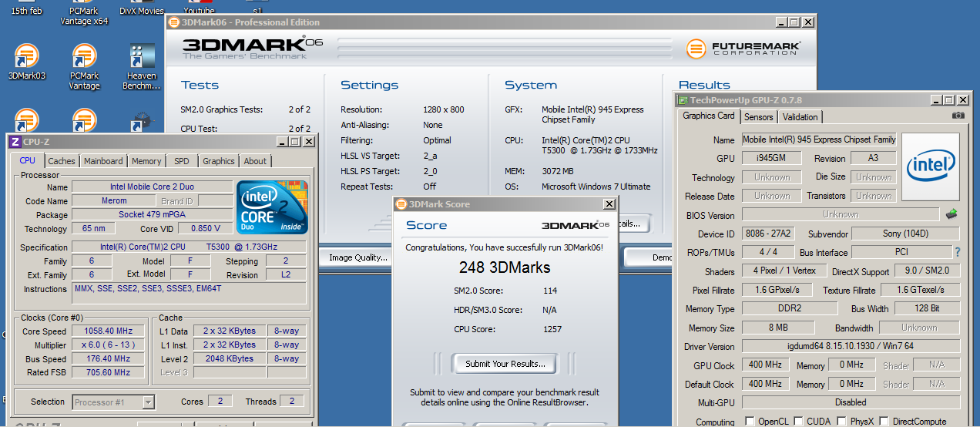Click the Multi-GPU Disabled field

point(851,402)
